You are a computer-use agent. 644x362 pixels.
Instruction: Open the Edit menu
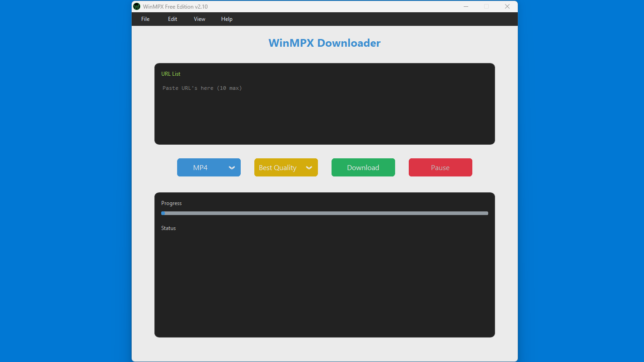(x=172, y=19)
